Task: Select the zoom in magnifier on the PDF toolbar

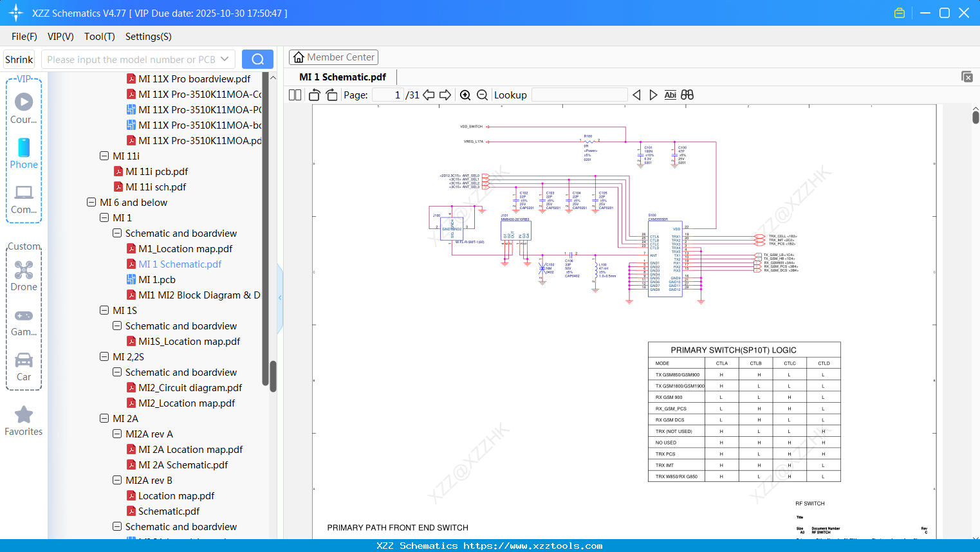Action: (x=465, y=95)
